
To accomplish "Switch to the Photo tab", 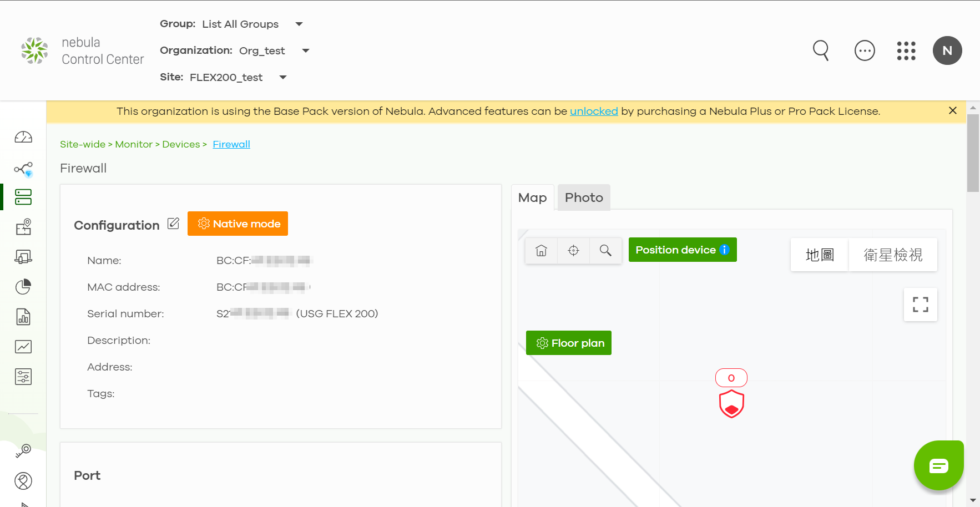I will pos(584,197).
